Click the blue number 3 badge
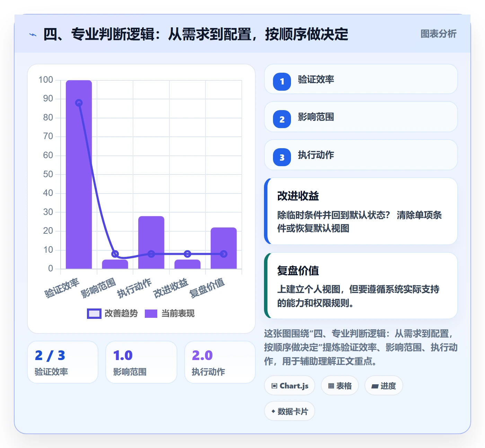Image resolution: width=485 pixels, height=448 pixels. pyautogui.click(x=282, y=157)
